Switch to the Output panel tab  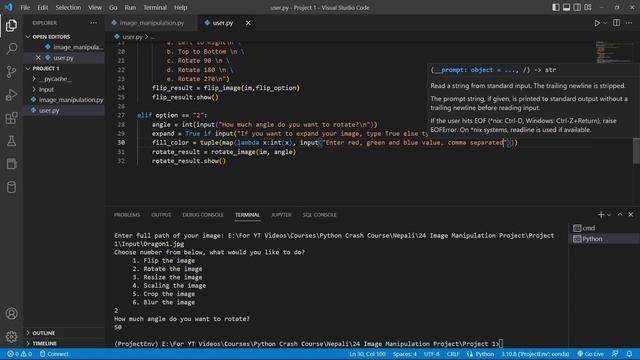click(x=161, y=215)
